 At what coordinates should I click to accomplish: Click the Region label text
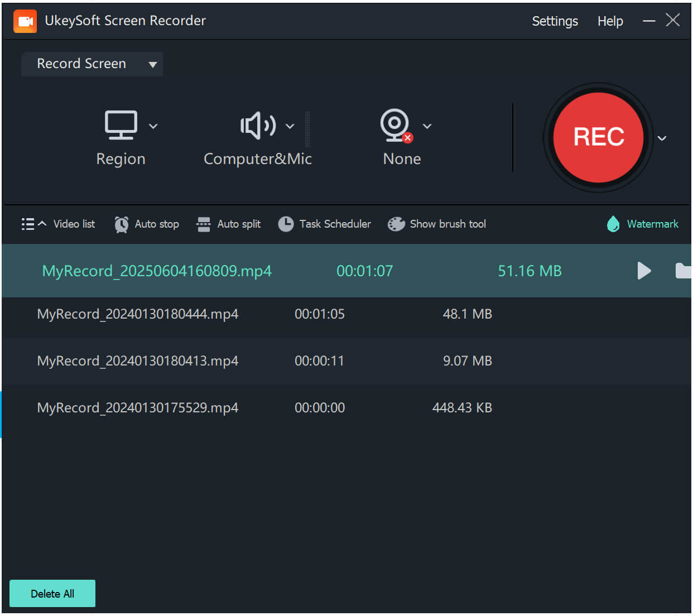pyautogui.click(x=121, y=159)
